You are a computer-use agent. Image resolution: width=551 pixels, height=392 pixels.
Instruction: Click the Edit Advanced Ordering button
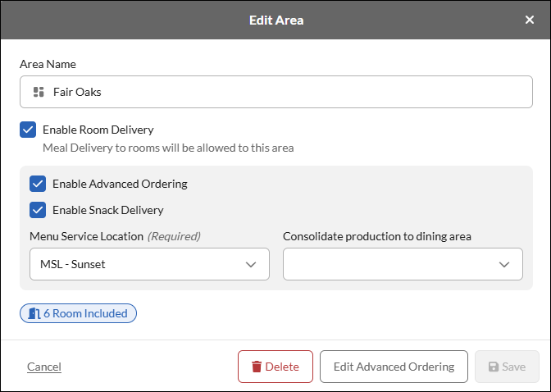394,367
